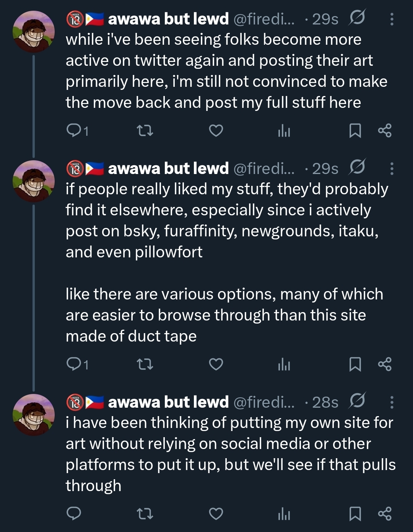Open more options on second tweet

coord(392,168)
